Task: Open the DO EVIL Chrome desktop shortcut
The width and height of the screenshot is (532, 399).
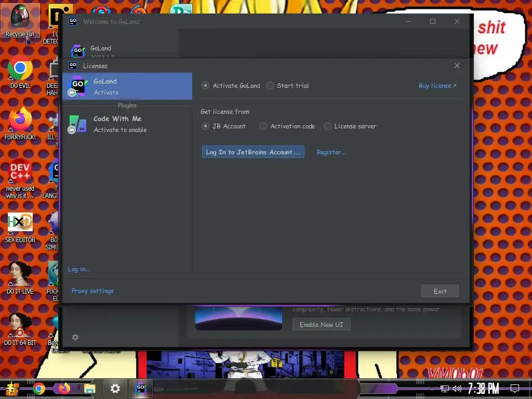Action: (x=20, y=72)
